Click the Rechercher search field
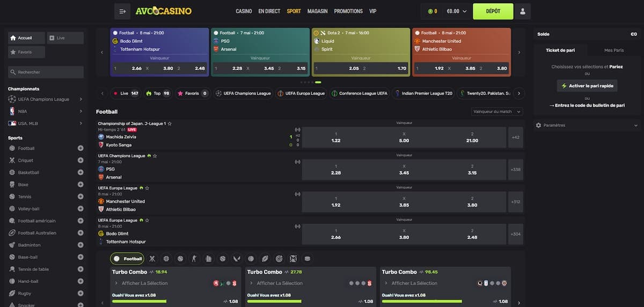Viewport: 644px width, 307px height. 46,72
